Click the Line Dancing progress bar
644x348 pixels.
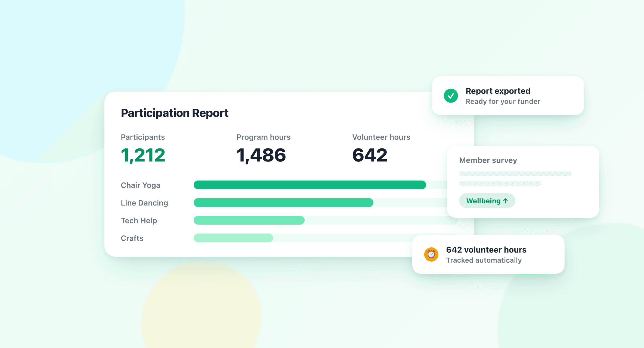tap(283, 203)
